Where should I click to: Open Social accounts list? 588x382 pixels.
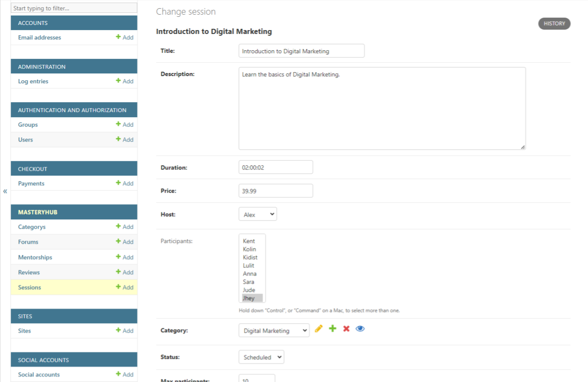pyautogui.click(x=39, y=374)
